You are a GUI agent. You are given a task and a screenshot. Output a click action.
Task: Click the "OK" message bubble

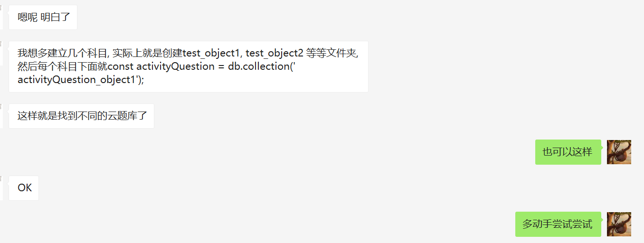pos(24,188)
